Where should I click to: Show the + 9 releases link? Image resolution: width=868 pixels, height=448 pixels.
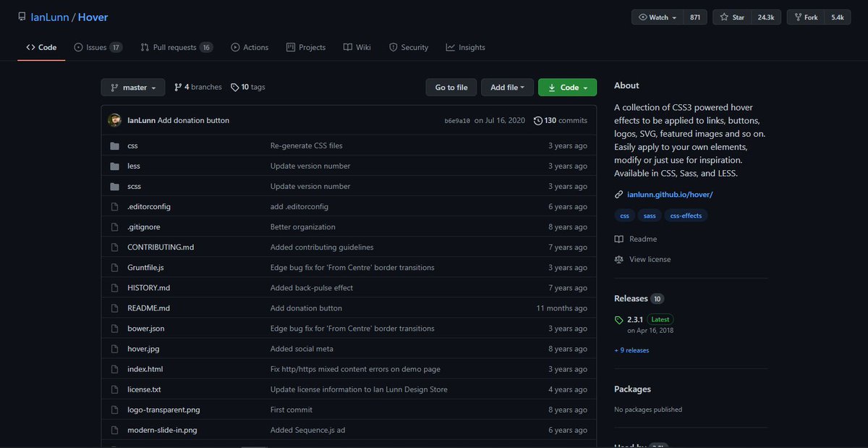click(631, 350)
